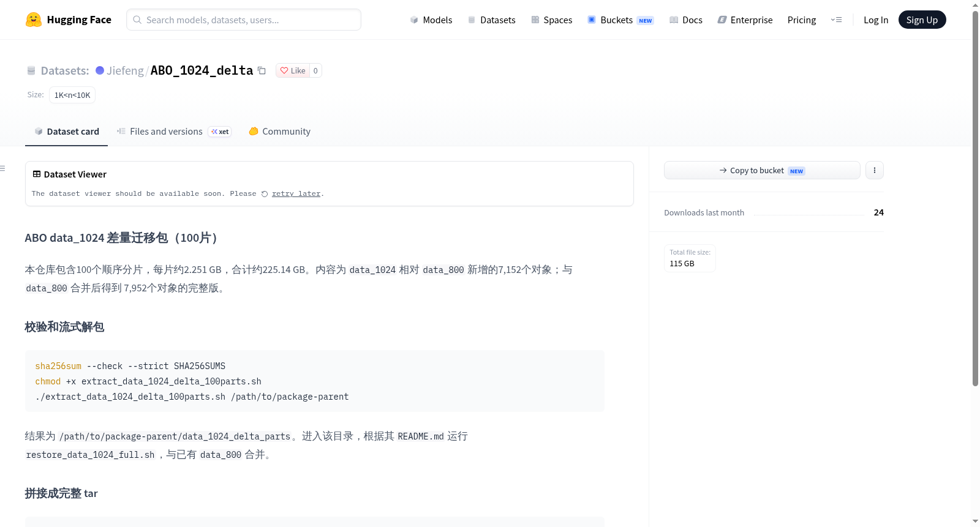Click the retry later link

(296, 194)
